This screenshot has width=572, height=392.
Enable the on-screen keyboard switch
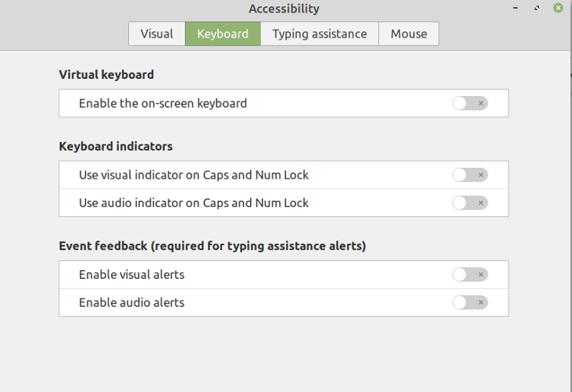click(470, 103)
